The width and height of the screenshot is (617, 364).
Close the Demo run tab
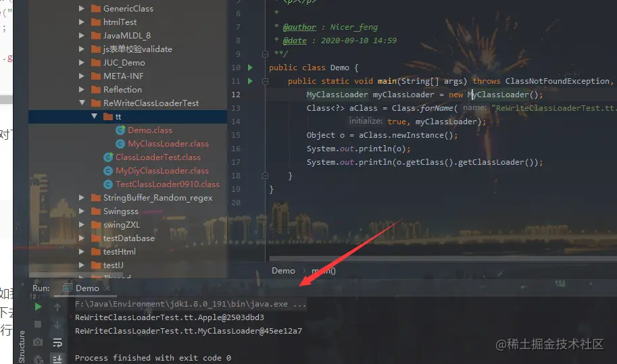click(107, 288)
